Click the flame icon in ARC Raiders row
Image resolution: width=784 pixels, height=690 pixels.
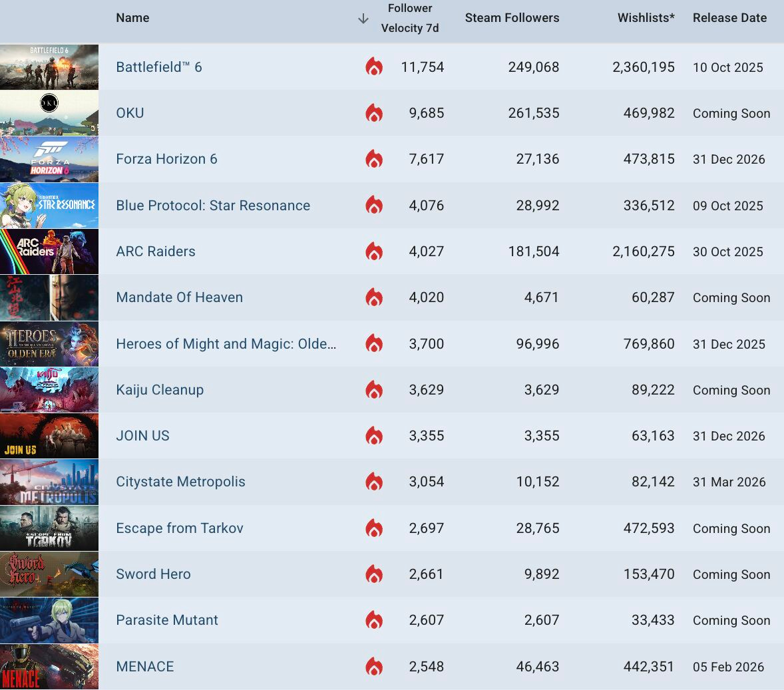click(374, 251)
